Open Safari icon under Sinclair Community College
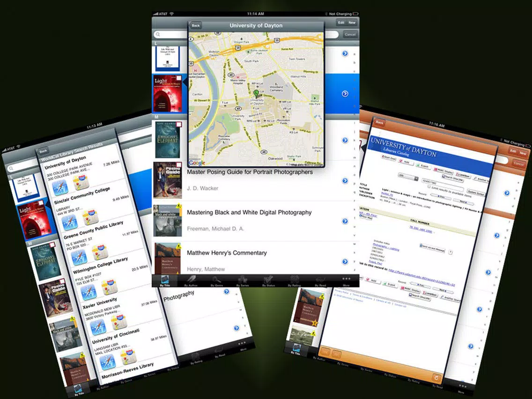Viewport: 532px width, 399px height. tap(70, 222)
